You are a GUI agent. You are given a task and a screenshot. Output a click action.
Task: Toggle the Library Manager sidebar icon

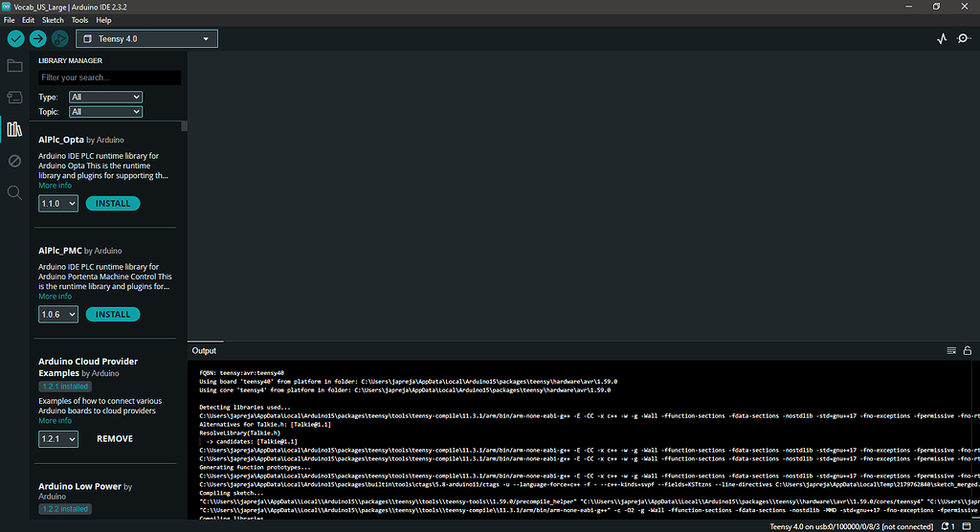(14, 129)
